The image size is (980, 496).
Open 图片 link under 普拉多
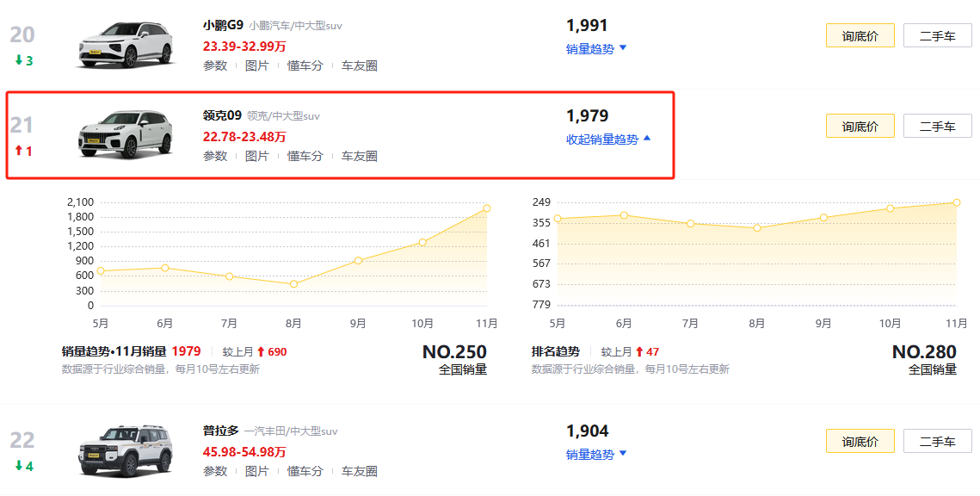coord(257,471)
